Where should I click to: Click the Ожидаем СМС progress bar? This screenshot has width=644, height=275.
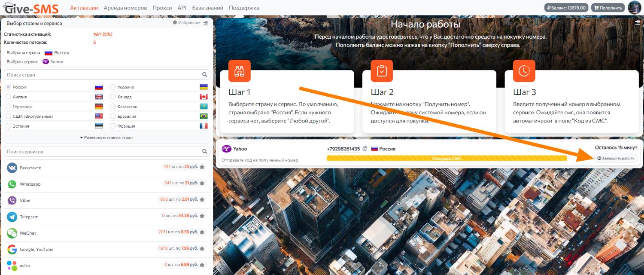[447, 159]
